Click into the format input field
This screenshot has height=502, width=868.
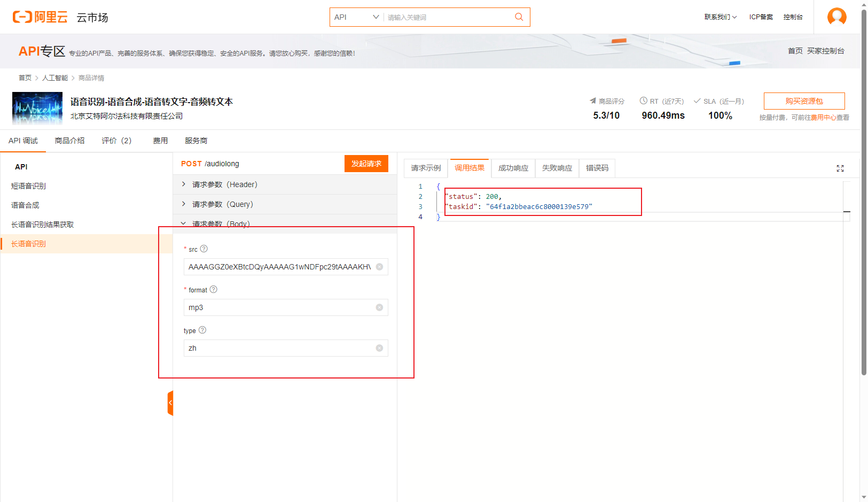(x=286, y=307)
